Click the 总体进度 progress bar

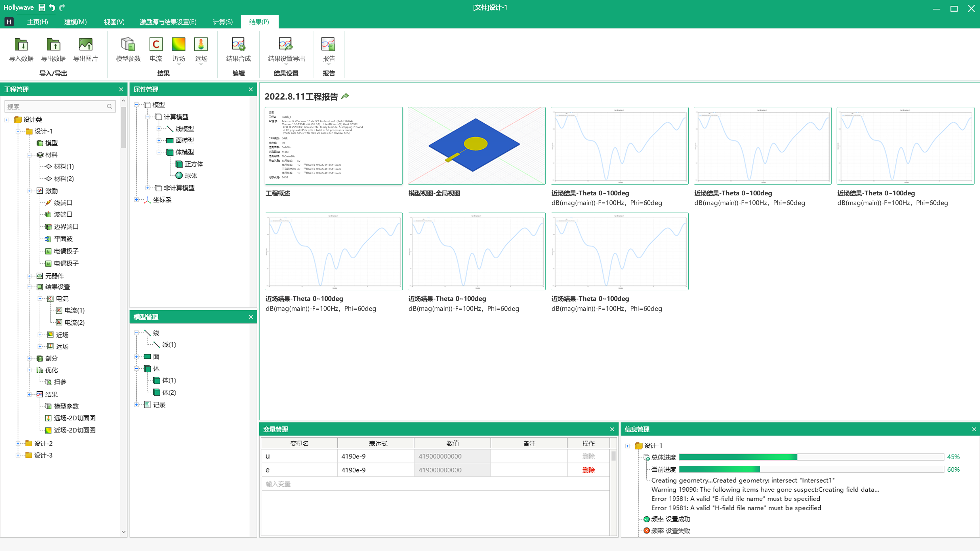coord(811,457)
